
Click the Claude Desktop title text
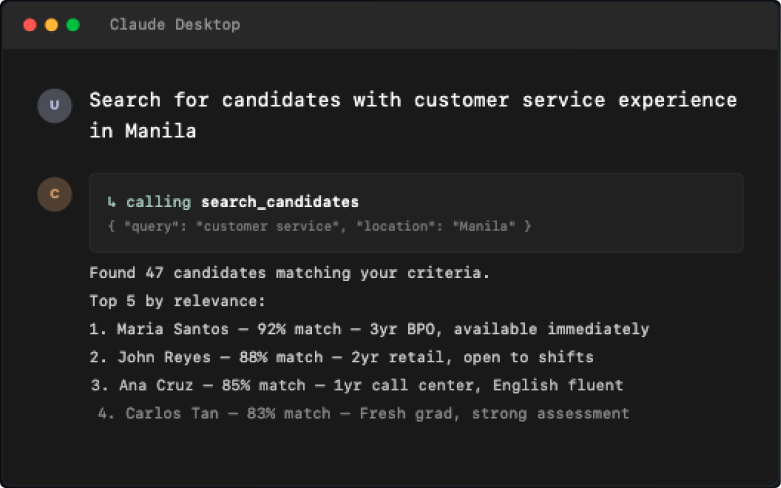(175, 24)
